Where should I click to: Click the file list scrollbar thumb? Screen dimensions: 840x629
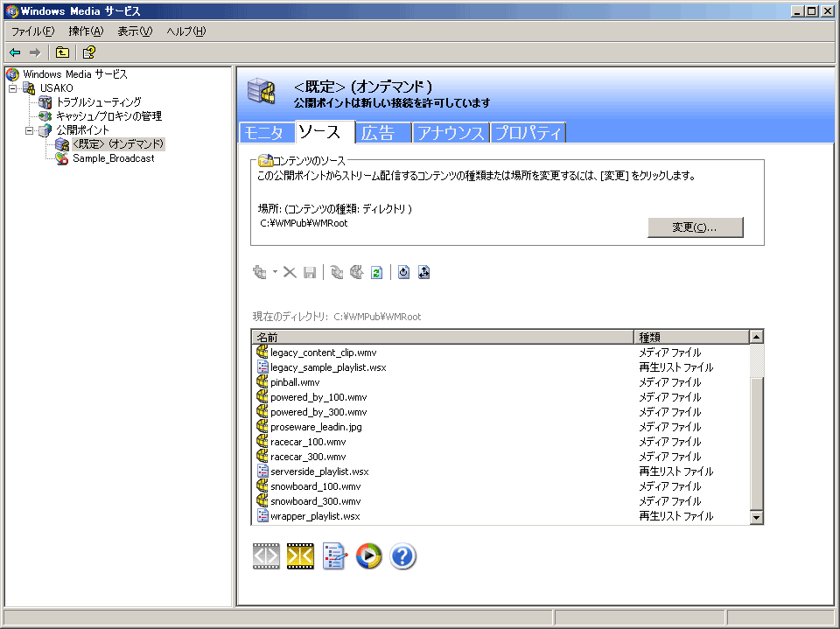point(756,444)
